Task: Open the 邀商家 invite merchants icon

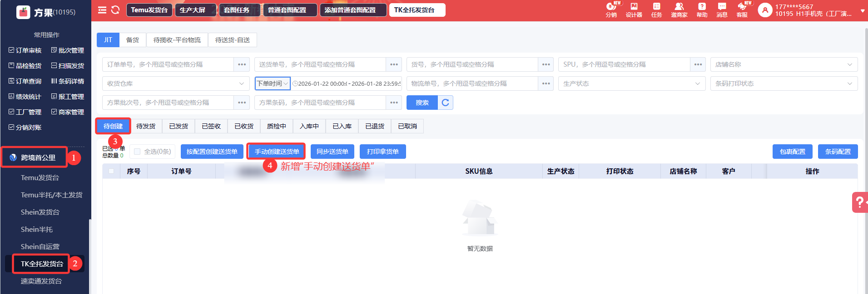Action: 679,10
